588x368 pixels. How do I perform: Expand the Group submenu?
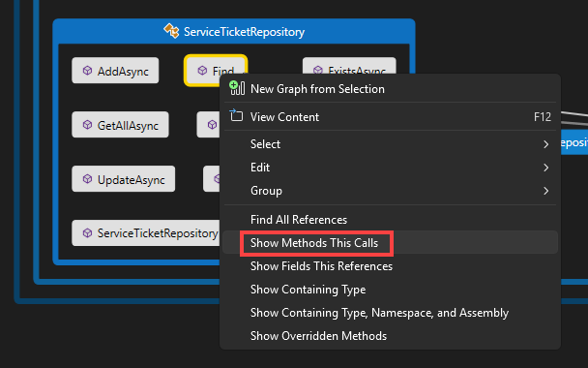click(390, 191)
